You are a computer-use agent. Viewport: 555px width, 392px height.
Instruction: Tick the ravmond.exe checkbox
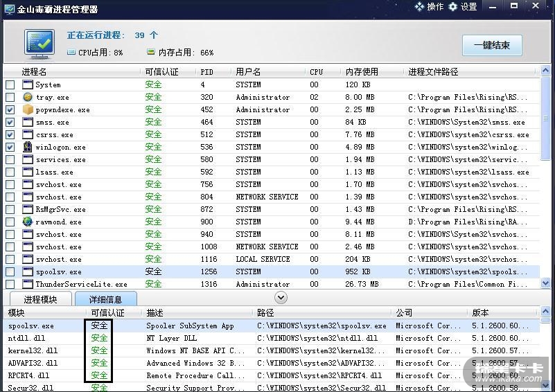[10, 222]
